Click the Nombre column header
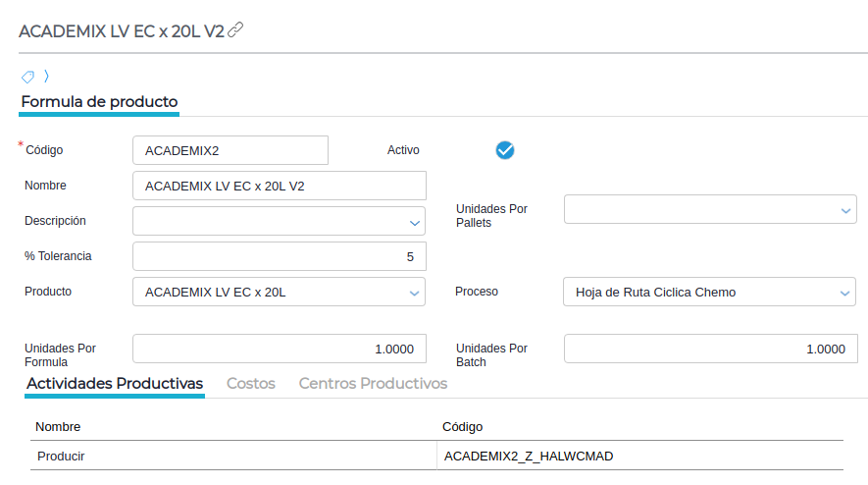This screenshot has width=868, height=485. [59, 427]
